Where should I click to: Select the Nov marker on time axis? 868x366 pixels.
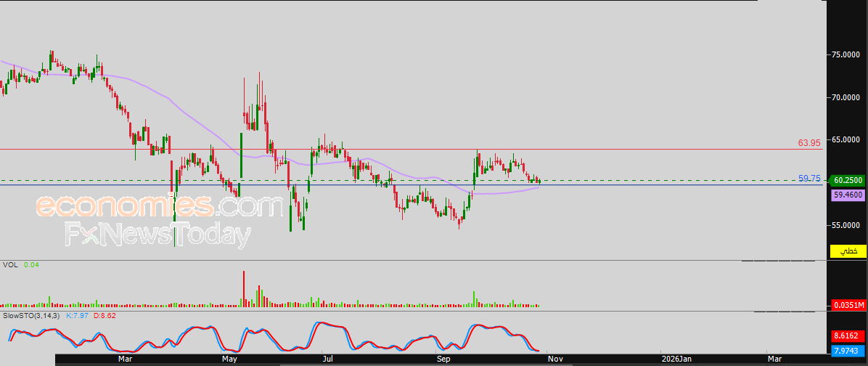555,359
